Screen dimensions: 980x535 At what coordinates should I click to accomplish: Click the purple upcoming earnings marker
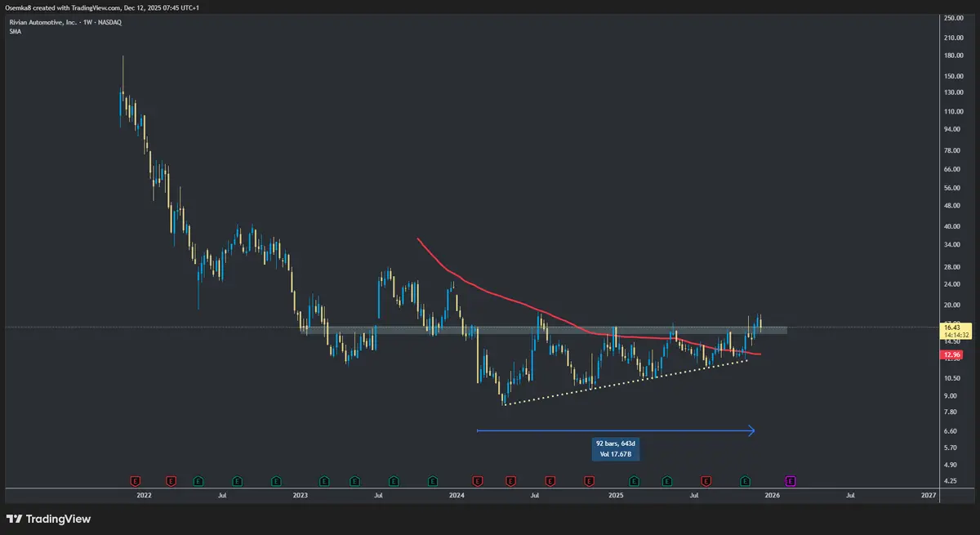click(x=791, y=481)
